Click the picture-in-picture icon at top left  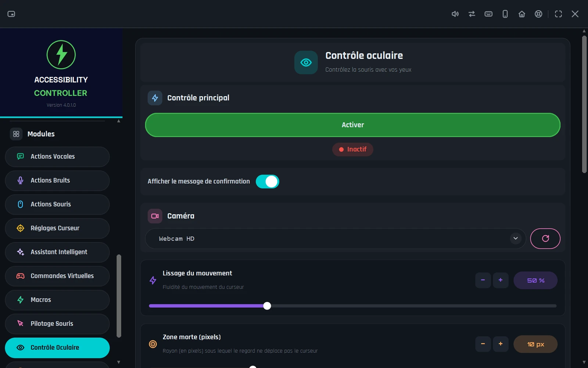11,14
